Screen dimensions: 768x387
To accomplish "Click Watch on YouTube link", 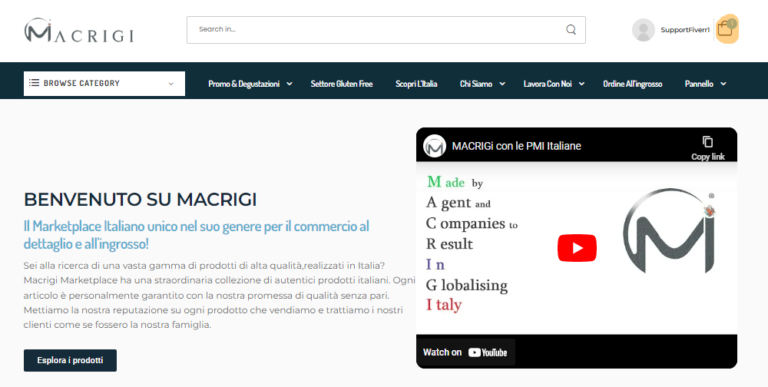I will coord(465,352).
